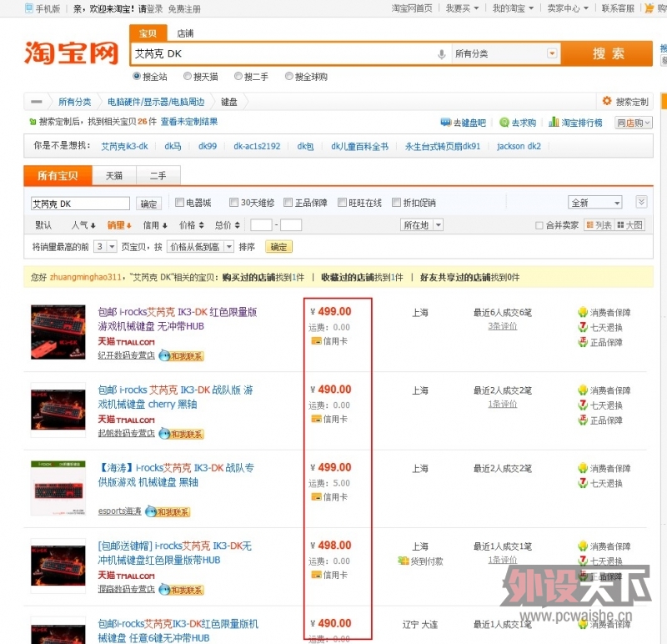Select 搜二手 radio button
667x644 pixels.
pyautogui.click(x=238, y=76)
